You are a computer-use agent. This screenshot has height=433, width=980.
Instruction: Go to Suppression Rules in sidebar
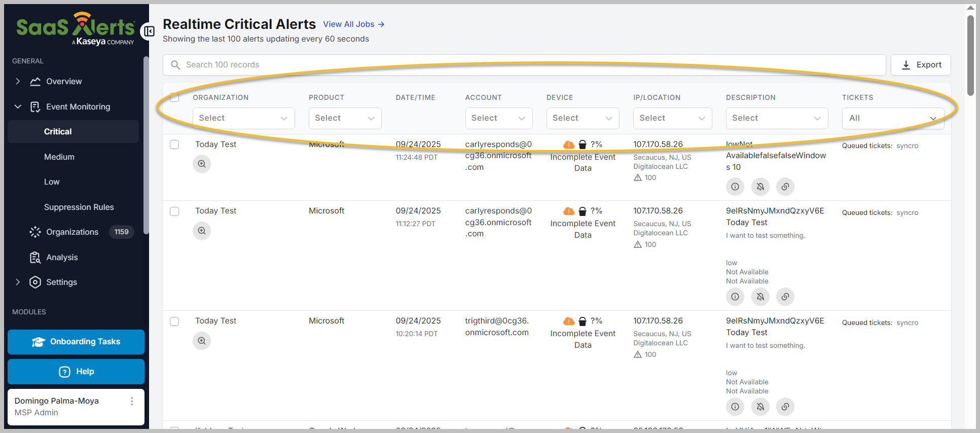pyautogui.click(x=79, y=207)
